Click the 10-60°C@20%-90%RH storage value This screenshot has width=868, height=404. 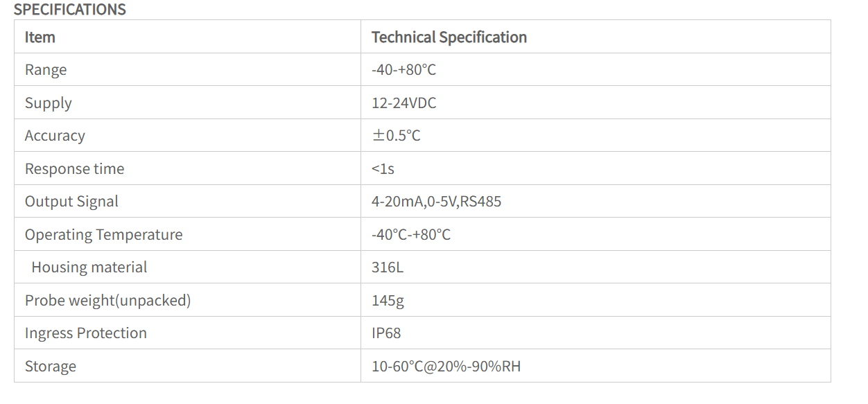446,367
